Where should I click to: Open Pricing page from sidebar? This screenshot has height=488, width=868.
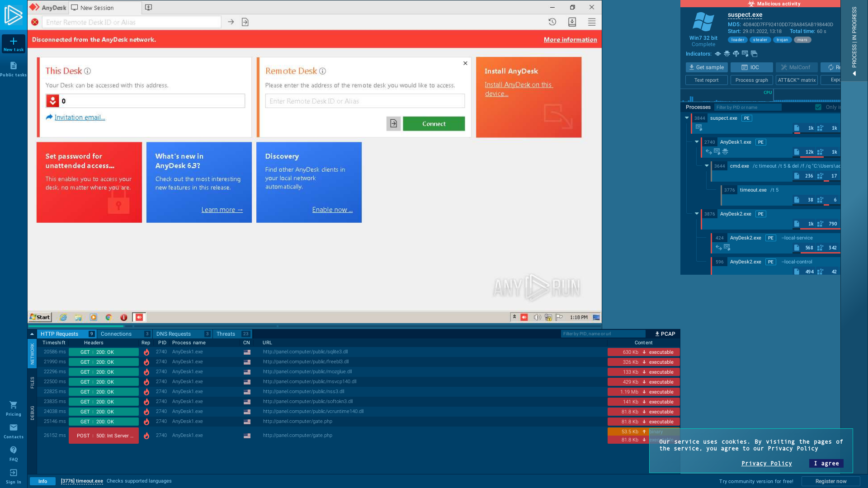14,408
